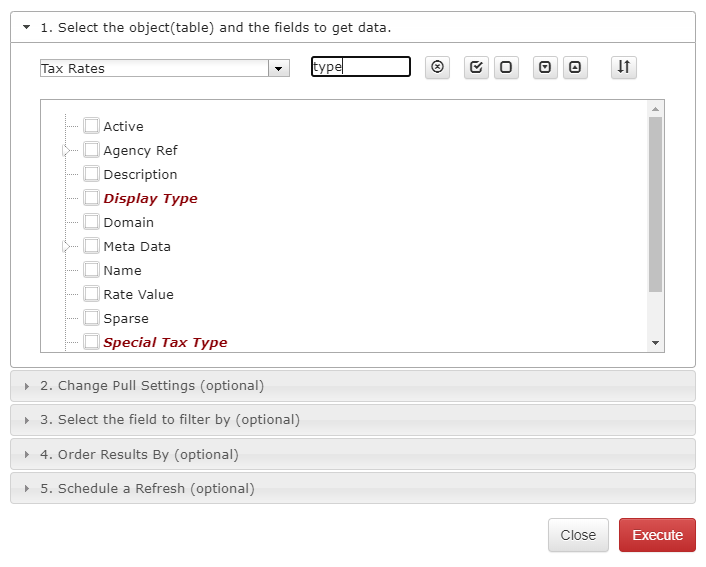Screen dimensions: 706x567
Task: Click the field list scrollbar thumb
Action: point(656,204)
